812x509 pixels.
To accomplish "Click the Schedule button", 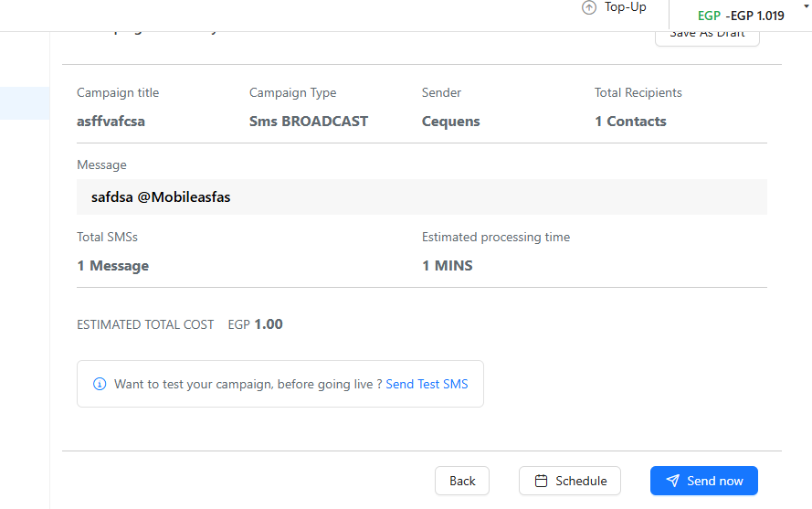I will [x=570, y=481].
